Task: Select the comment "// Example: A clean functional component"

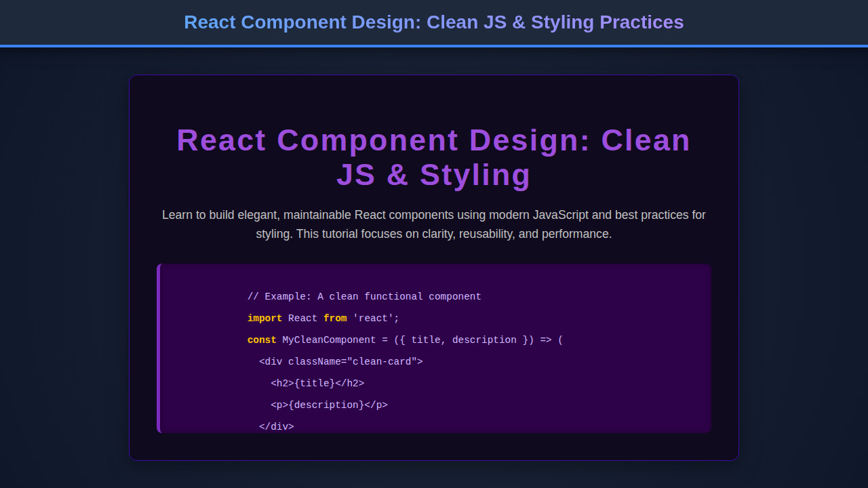Action: (364, 296)
